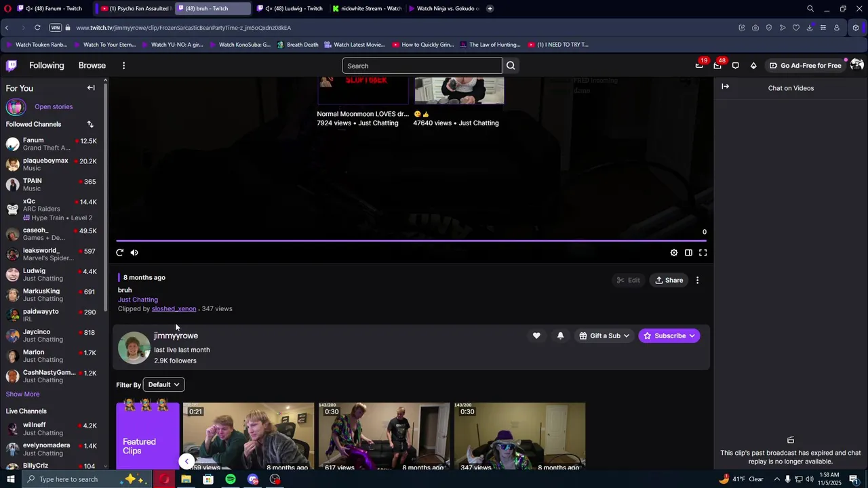Open the jimmyyrowe channel name
The height and width of the screenshot is (488, 868).
click(x=176, y=335)
